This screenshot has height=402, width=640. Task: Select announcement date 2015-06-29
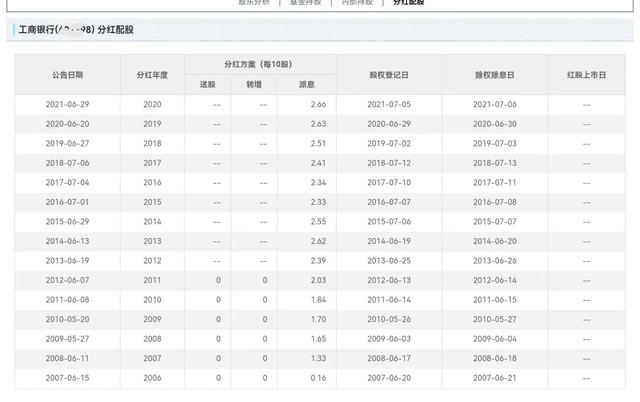[x=67, y=222]
